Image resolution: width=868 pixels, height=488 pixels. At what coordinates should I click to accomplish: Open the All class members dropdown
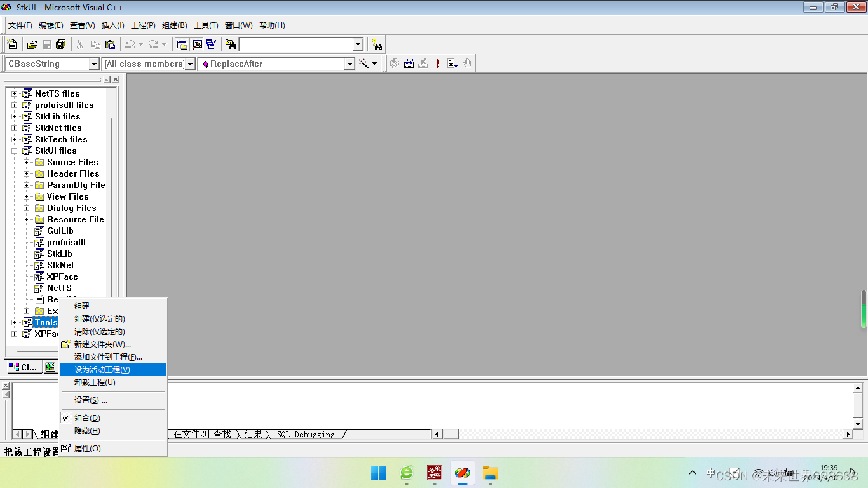tap(190, 64)
